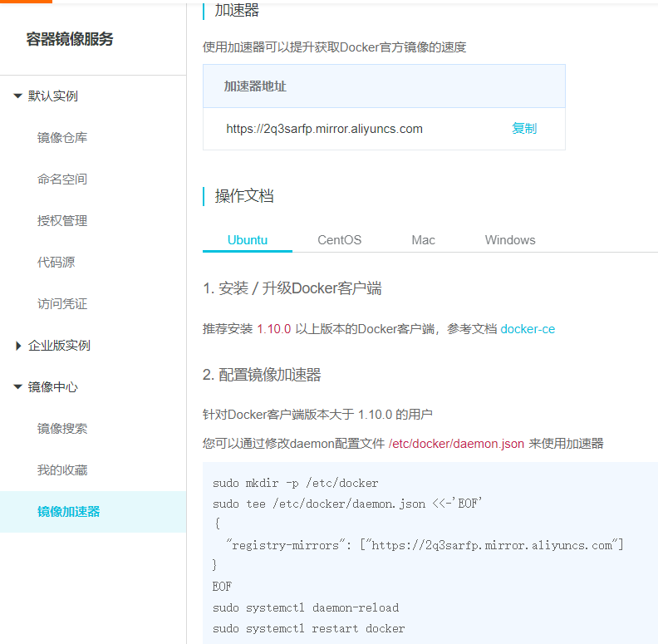Viewport: 658px width, 644px height.
Task: Switch to the Ubuntu tab
Action: coord(248,240)
